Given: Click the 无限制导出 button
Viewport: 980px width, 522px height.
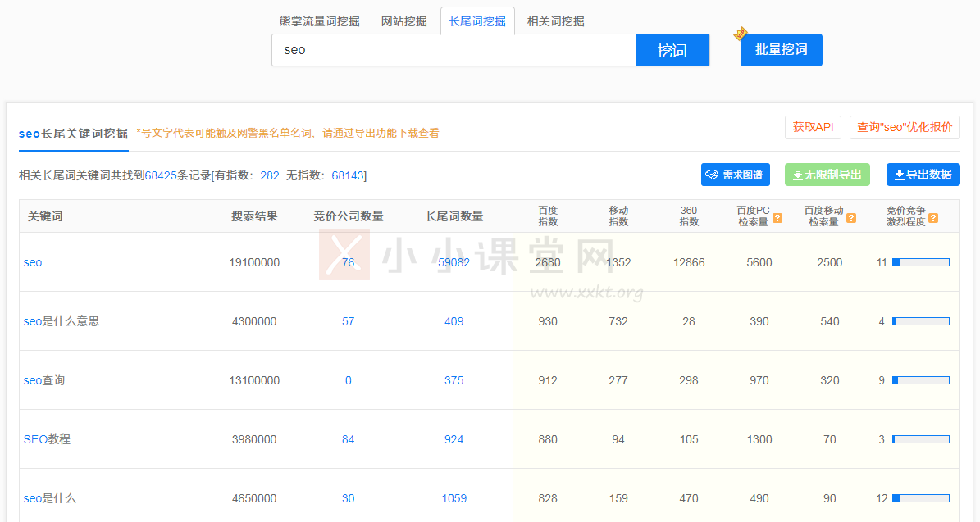Looking at the screenshot, I should pos(827,175).
